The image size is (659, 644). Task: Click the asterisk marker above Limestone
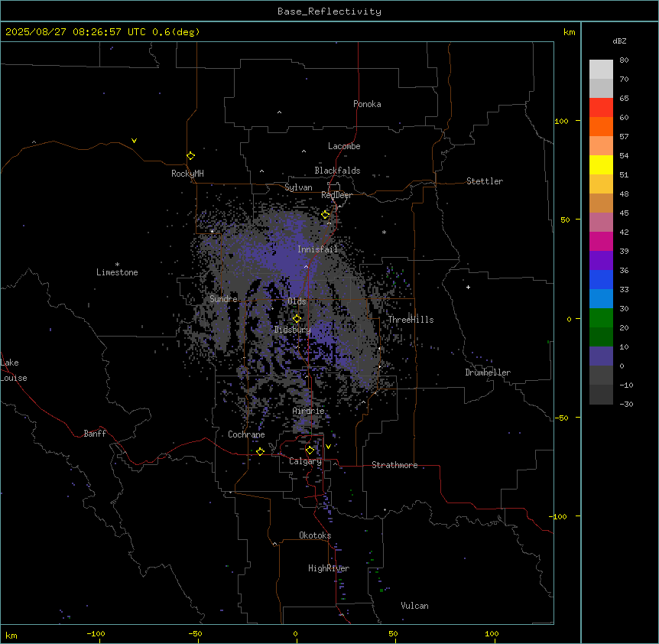click(117, 264)
